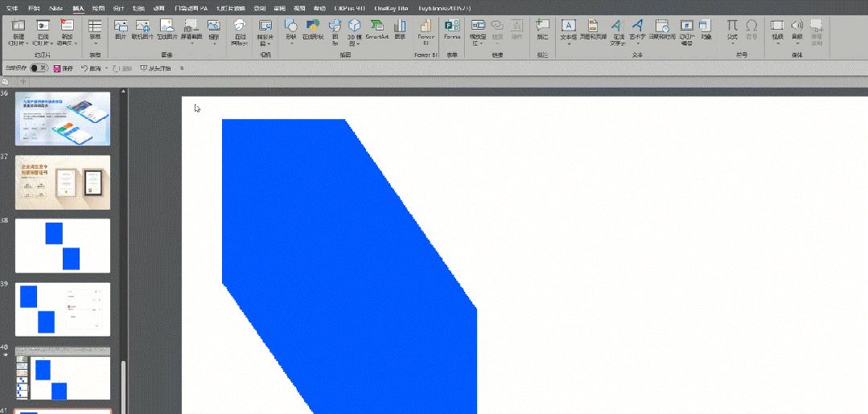868x414 pixels.
Task: Switch to the 视图 View tab
Action: click(x=299, y=9)
